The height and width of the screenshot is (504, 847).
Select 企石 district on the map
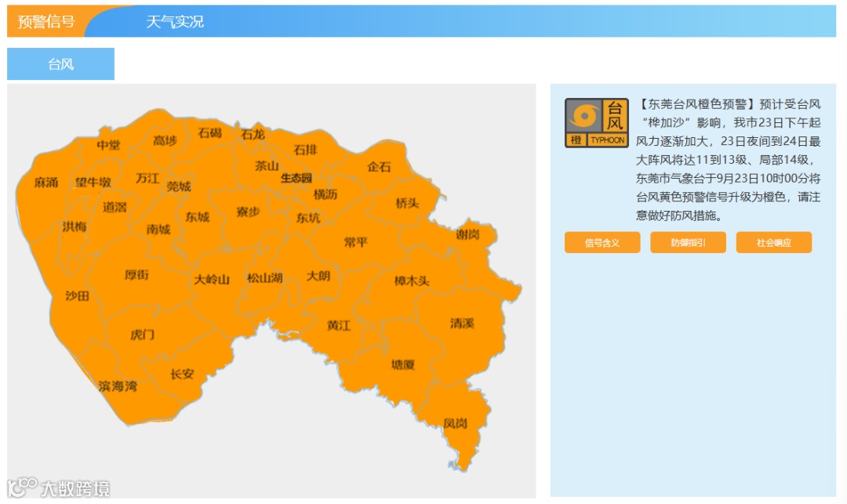coord(379,167)
